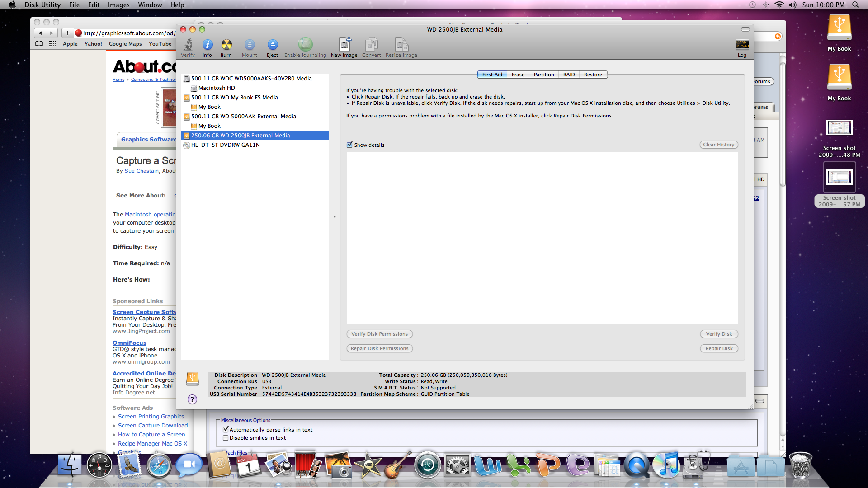Open the File menu
Viewport: 868px width, 488px height.
74,5
